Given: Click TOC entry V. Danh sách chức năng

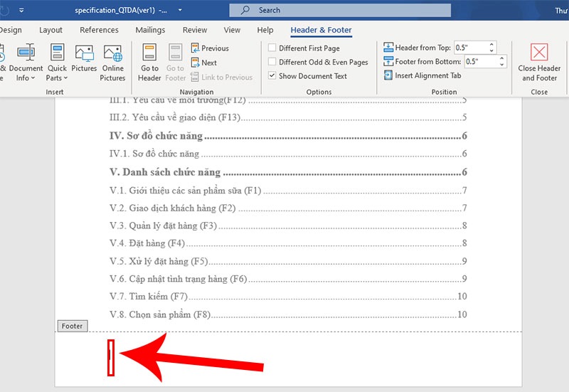Looking at the screenshot, I should [x=288, y=172].
